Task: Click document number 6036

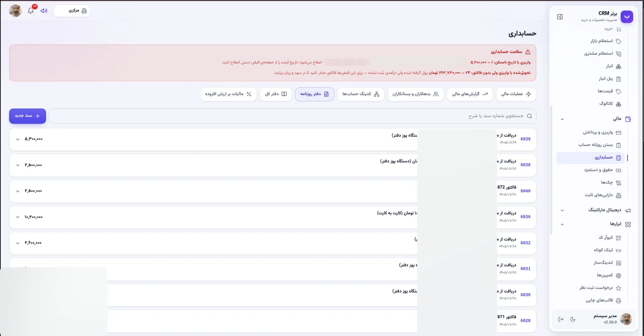Action: (525, 217)
